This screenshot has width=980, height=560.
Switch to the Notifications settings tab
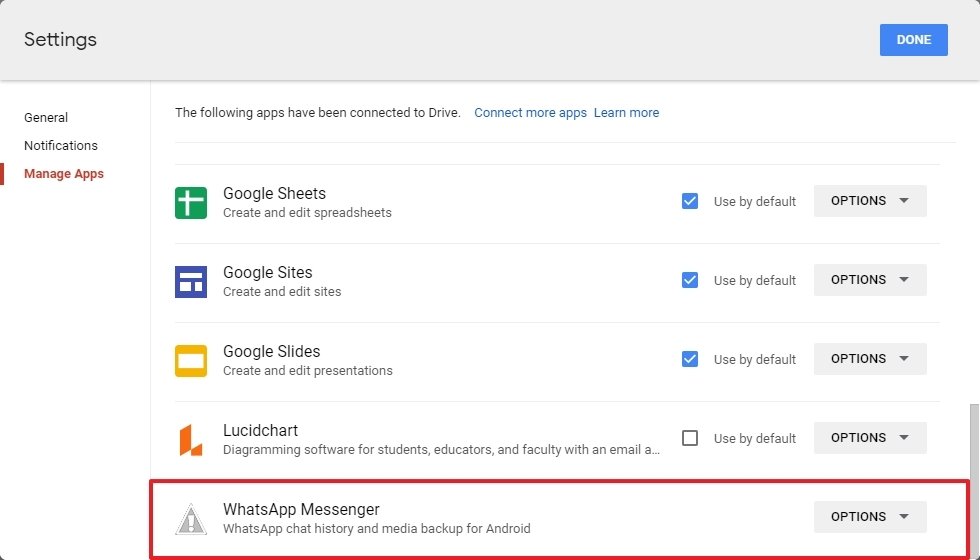pos(61,146)
